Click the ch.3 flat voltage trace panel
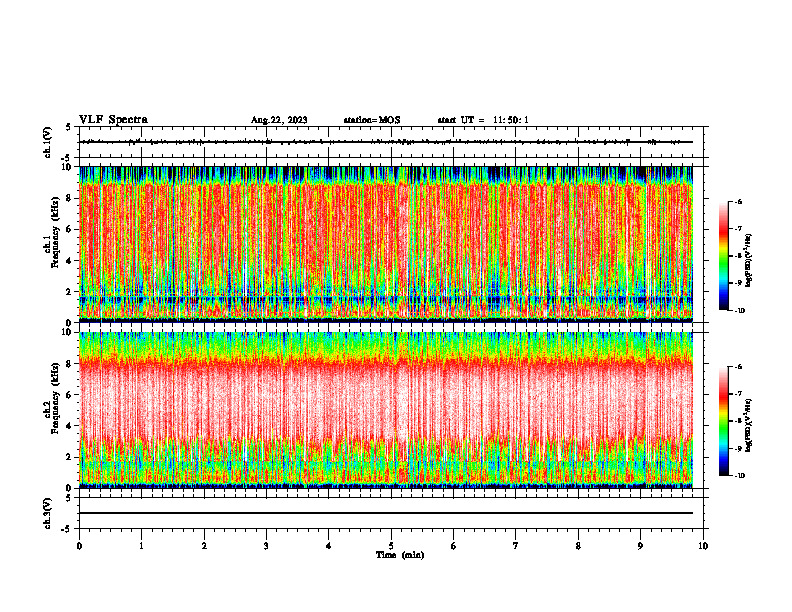Image resolution: width=792 pixels, height=612 pixels. [x=391, y=513]
